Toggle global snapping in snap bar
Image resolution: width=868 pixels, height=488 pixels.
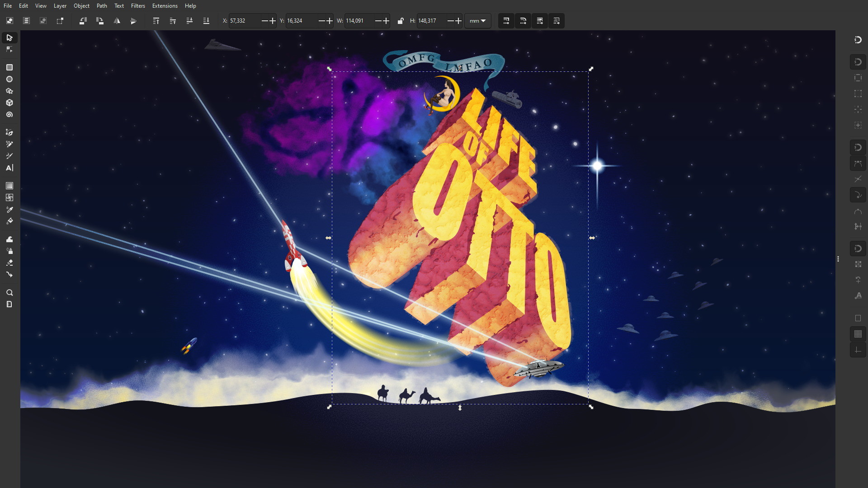pos(858,40)
